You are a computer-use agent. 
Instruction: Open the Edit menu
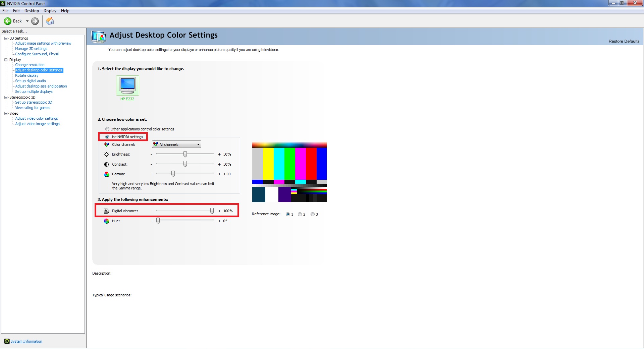[16, 11]
